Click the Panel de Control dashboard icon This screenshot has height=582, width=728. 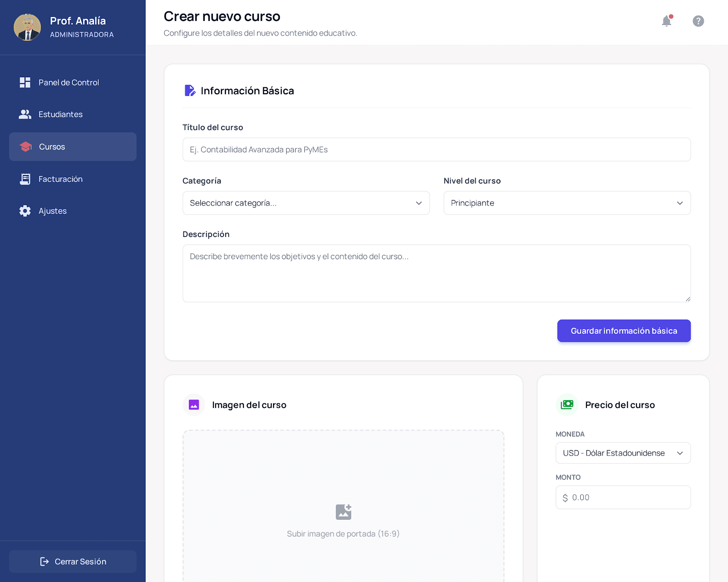[x=25, y=82]
